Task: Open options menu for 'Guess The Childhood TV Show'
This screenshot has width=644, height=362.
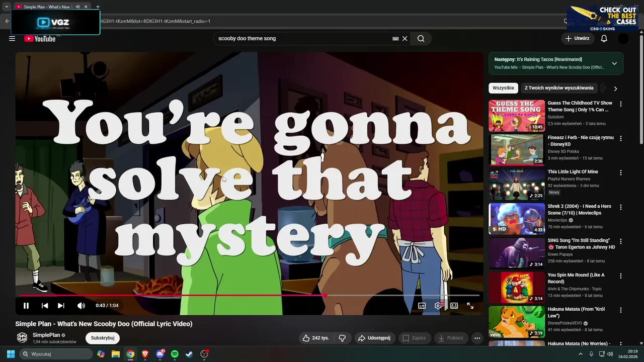Action: coord(620,104)
